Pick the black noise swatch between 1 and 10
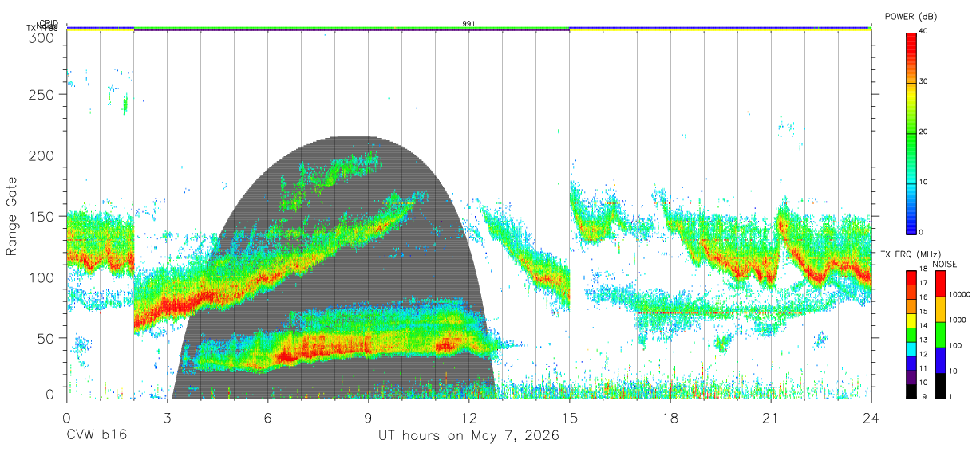 pos(941,386)
